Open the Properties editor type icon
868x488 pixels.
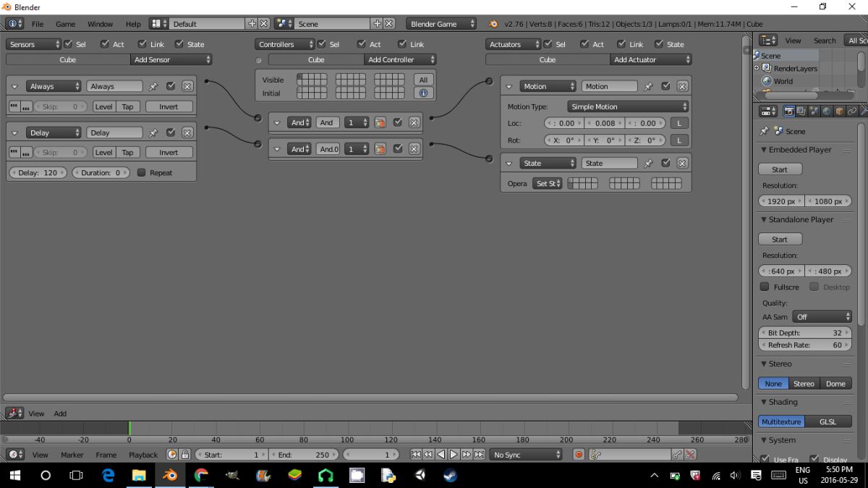click(767, 112)
